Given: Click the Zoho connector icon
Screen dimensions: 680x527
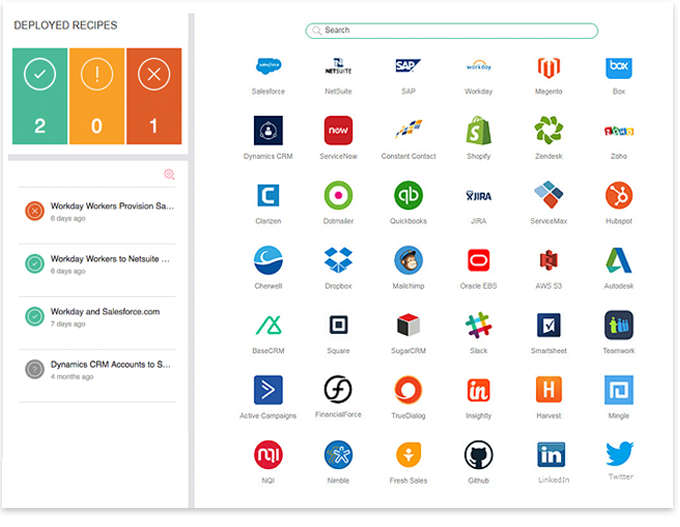Looking at the screenshot, I should 619,131.
